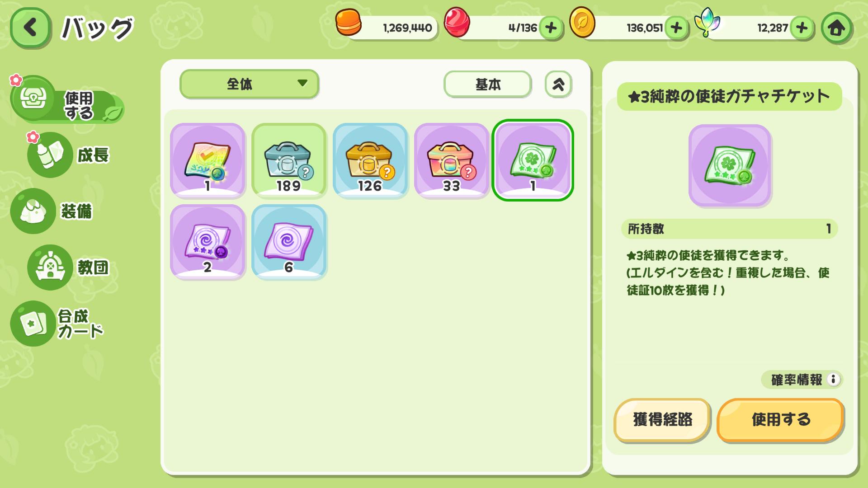Show 確率情報 probability info
This screenshot has height=488, width=868.
point(802,380)
